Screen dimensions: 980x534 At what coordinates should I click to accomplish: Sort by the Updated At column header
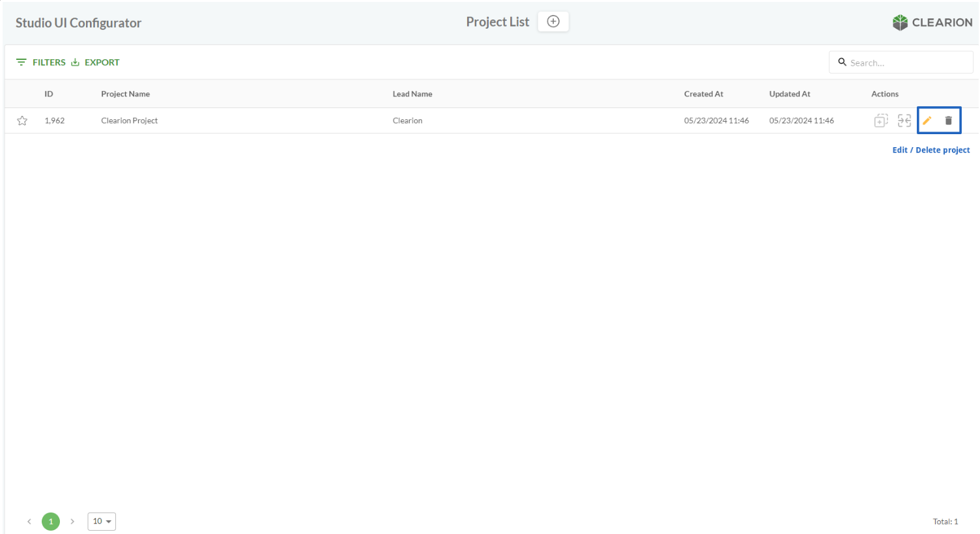[790, 94]
